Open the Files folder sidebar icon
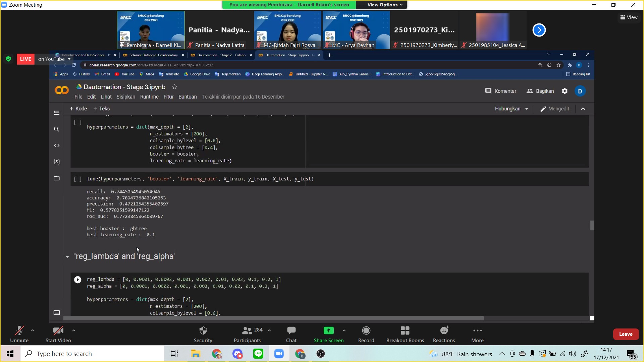This screenshot has height=362, width=644. click(56, 178)
